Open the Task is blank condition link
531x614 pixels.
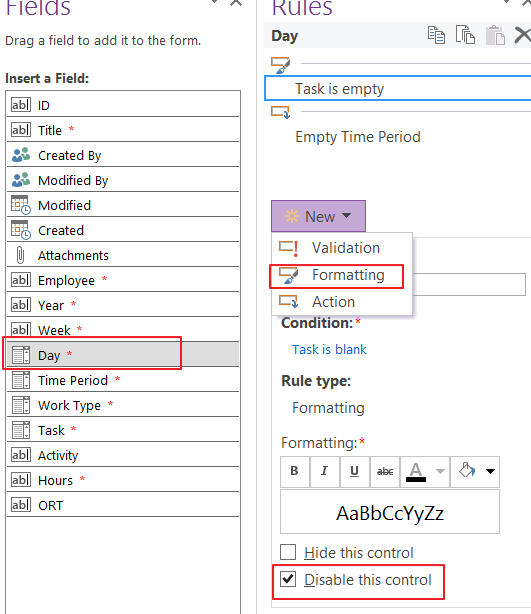329,349
